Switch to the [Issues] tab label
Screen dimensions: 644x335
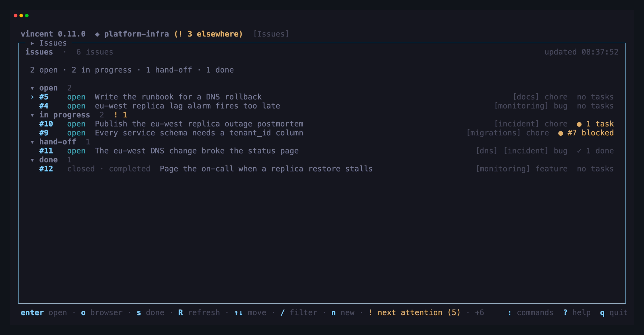coord(271,34)
